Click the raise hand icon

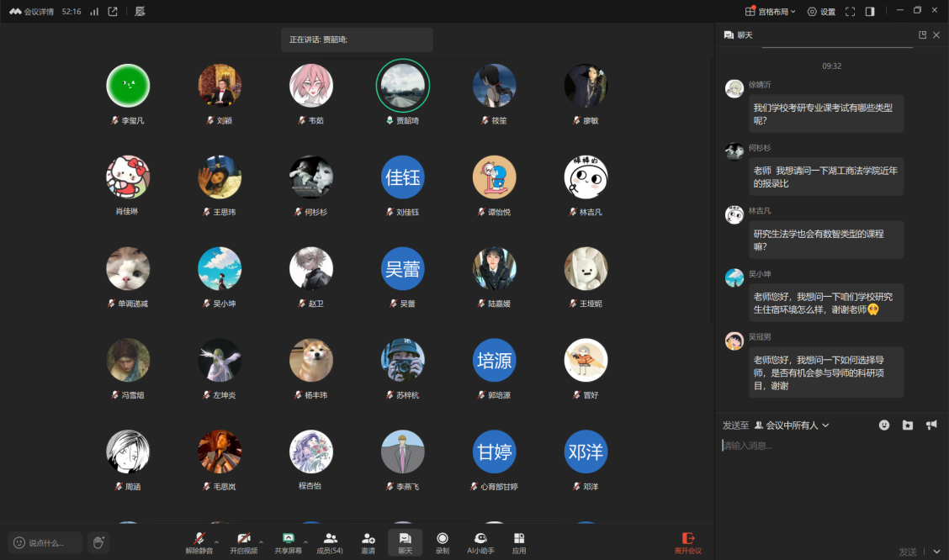pos(98,542)
